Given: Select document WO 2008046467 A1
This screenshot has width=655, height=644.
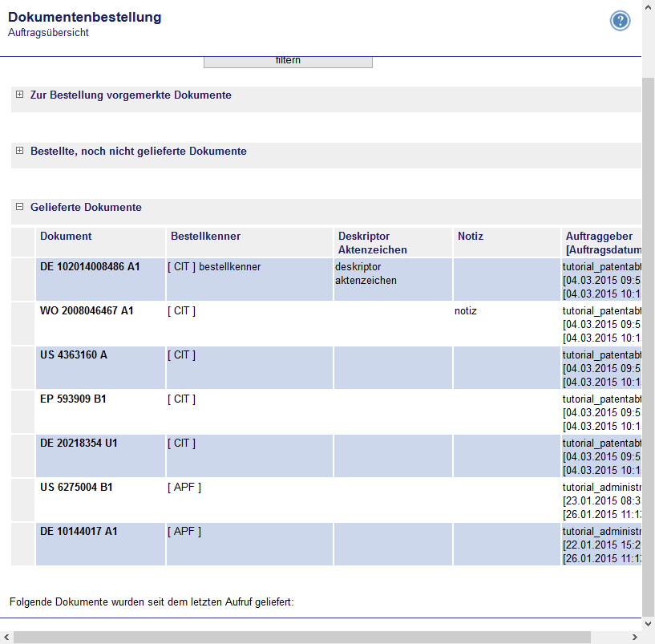Looking at the screenshot, I should [x=87, y=311].
